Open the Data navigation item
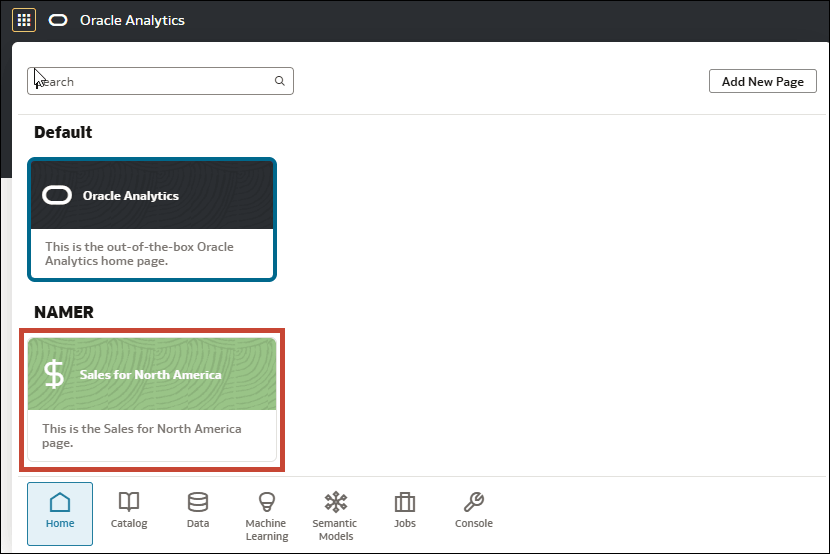The width and height of the screenshot is (830, 554). 198,510
